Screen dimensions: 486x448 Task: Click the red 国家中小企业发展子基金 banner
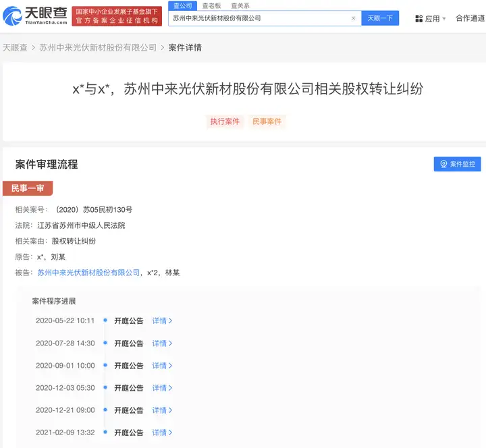pyautogui.click(x=117, y=16)
